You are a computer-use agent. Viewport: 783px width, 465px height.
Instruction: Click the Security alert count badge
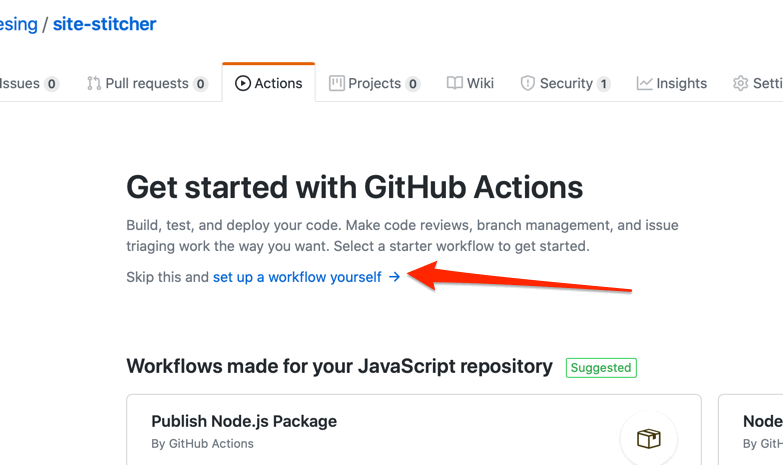coord(604,84)
